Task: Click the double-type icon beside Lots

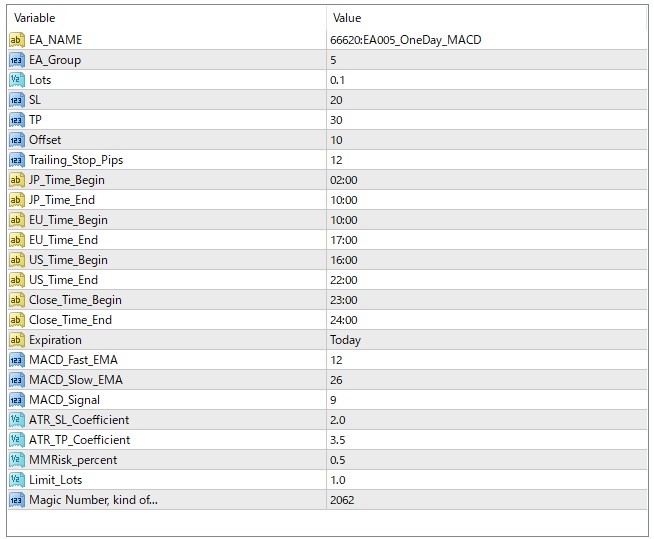Action: 16,80
